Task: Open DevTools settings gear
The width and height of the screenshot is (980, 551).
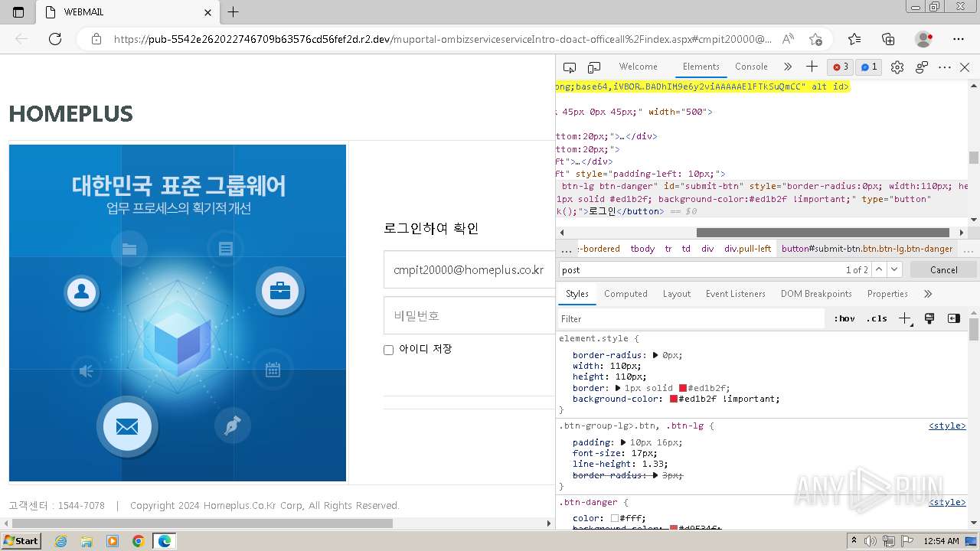Action: 897,67
